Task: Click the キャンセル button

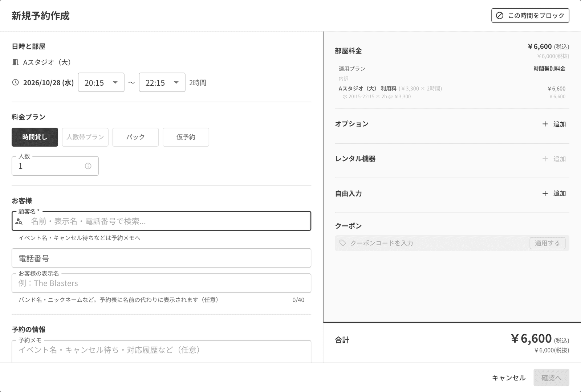Action: coord(509,378)
